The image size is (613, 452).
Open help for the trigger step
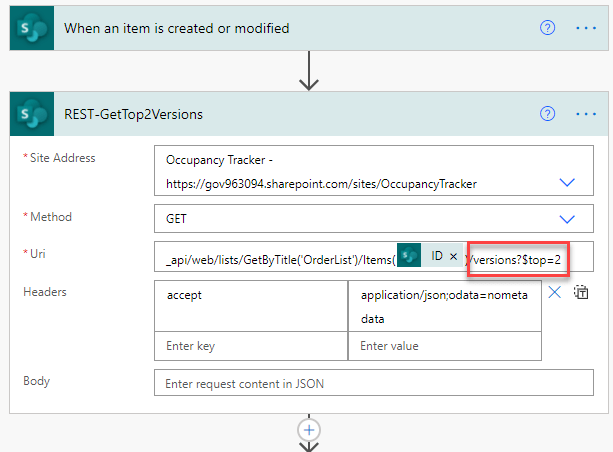tap(547, 28)
